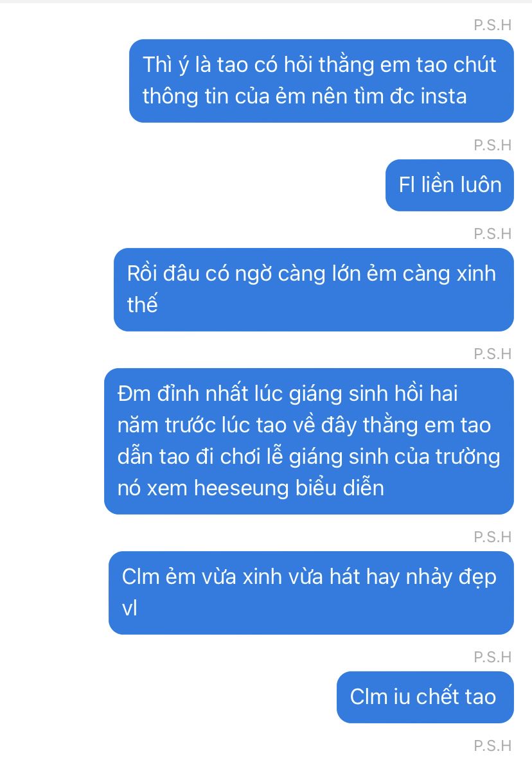Click the last P.S.H label at bottom
The height and width of the screenshot is (758, 532).
[492, 745]
